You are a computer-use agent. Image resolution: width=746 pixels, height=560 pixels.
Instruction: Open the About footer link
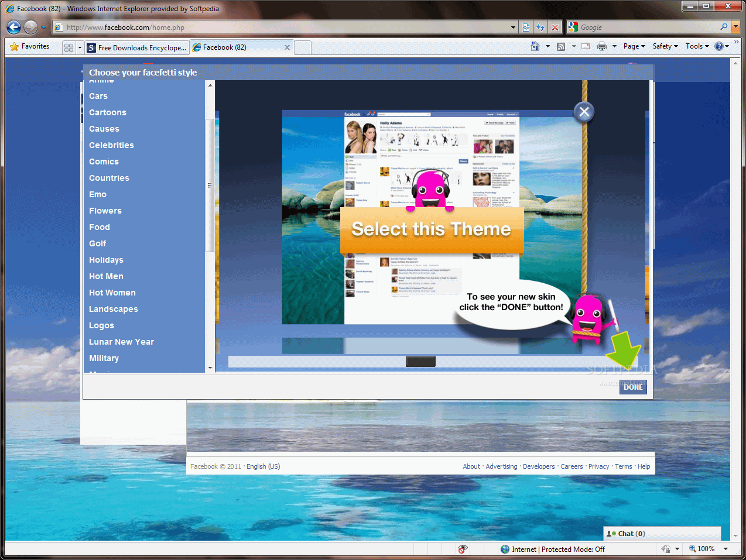point(471,466)
